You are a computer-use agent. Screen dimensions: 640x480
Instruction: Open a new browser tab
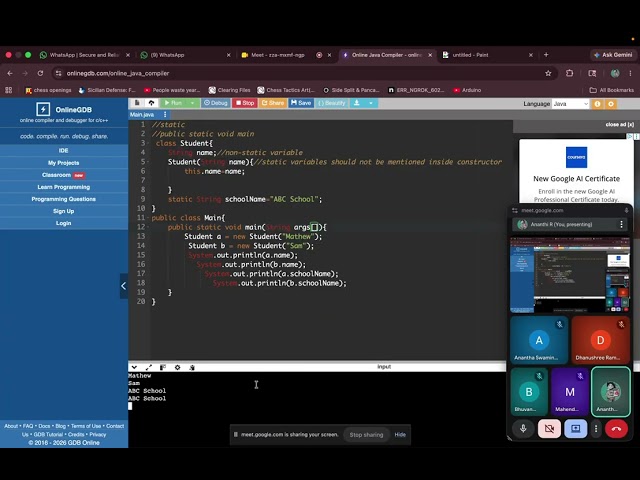point(546,55)
